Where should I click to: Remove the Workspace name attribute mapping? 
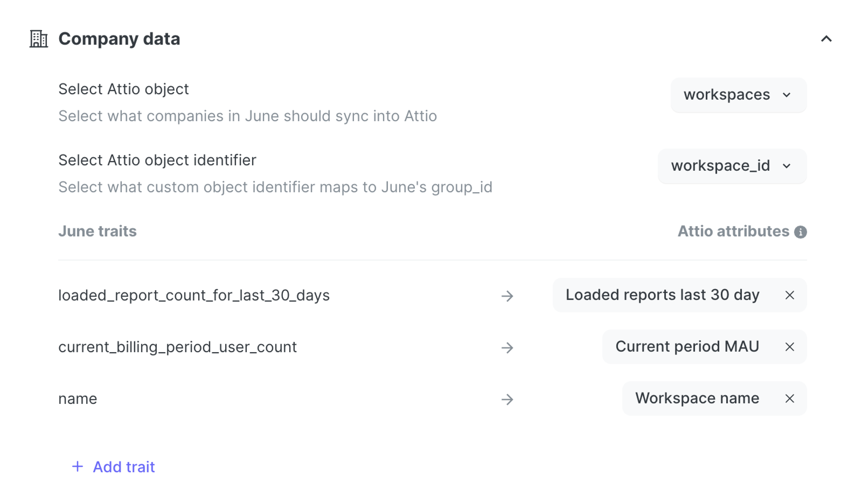[789, 398]
